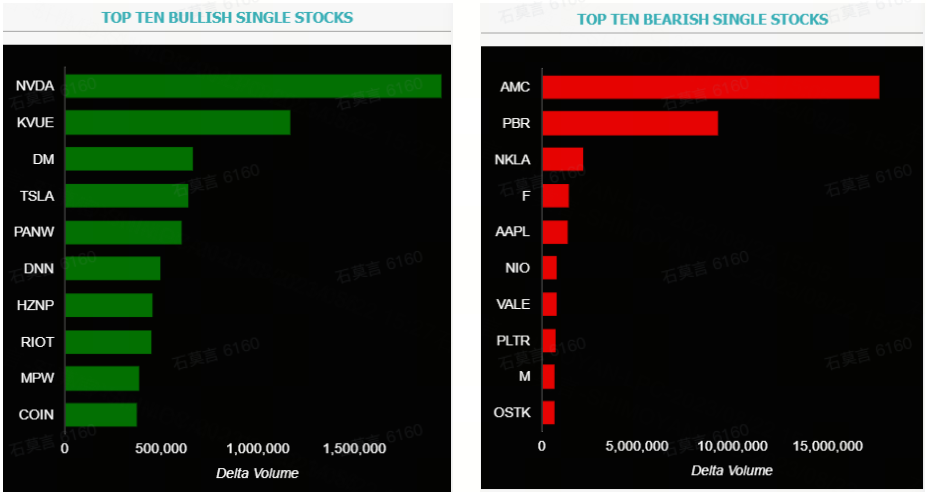Select the DNN bullish bar

pyautogui.click(x=112, y=269)
